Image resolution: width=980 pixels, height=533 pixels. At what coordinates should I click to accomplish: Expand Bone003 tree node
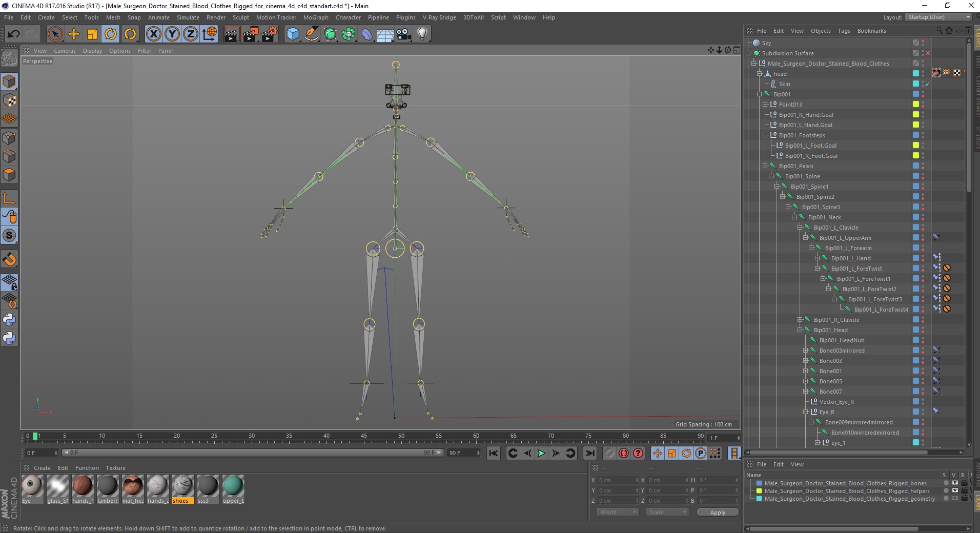[805, 361]
